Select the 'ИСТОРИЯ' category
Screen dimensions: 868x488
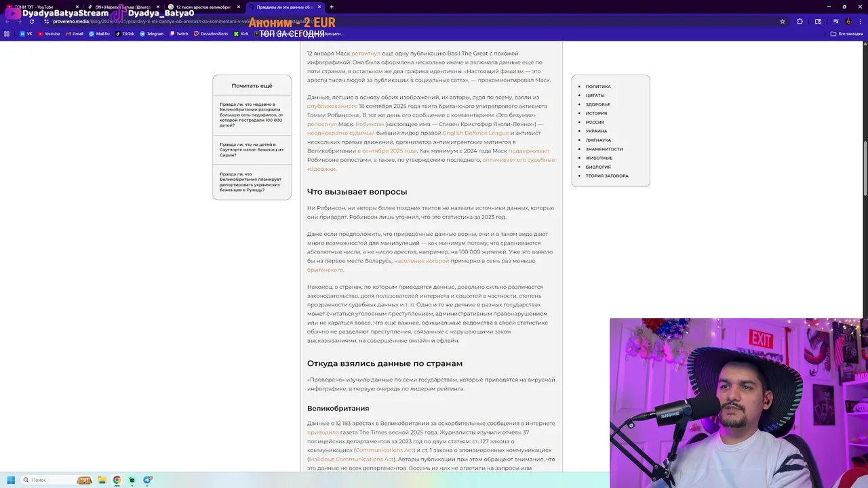[596, 113]
